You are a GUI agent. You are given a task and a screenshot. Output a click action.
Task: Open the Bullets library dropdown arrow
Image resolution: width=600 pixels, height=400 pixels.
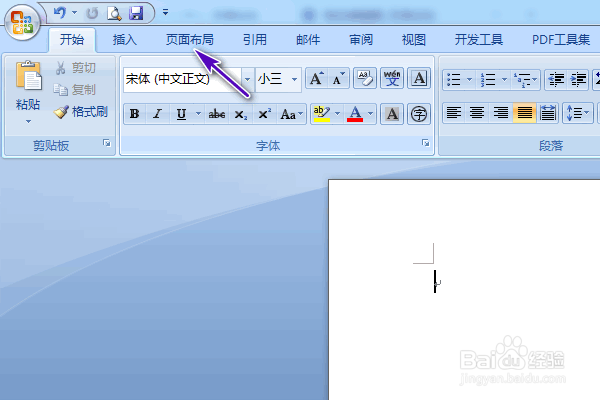pyautogui.click(x=470, y=79)
